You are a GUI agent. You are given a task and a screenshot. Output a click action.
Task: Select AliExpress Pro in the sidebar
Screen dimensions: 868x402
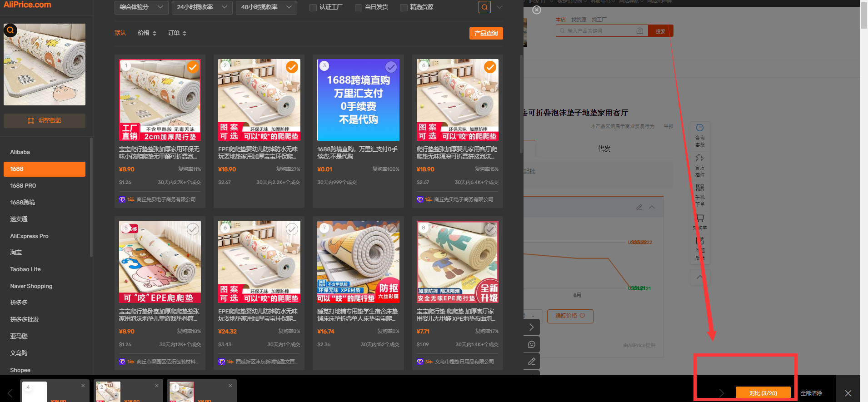point(45,236)
